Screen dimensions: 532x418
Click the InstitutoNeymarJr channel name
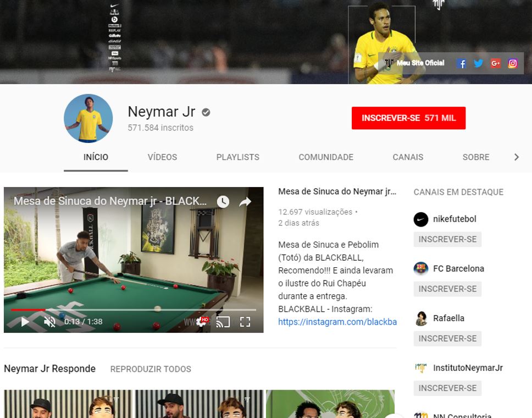468,368
